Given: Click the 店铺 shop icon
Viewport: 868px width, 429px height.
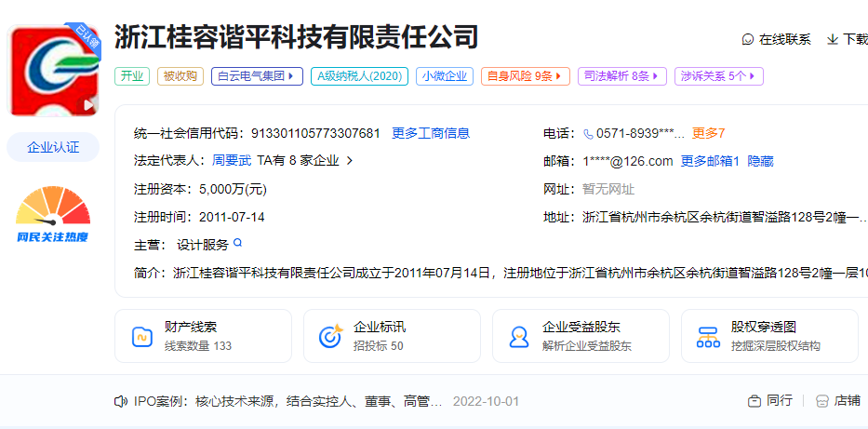Looking at the screenshot, I should 822,401.
